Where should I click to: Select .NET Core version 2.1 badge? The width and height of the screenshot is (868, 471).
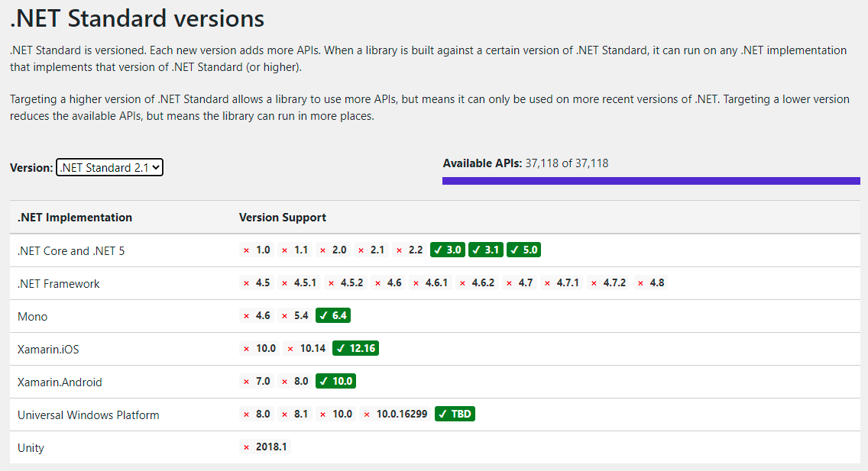(371, 250)
